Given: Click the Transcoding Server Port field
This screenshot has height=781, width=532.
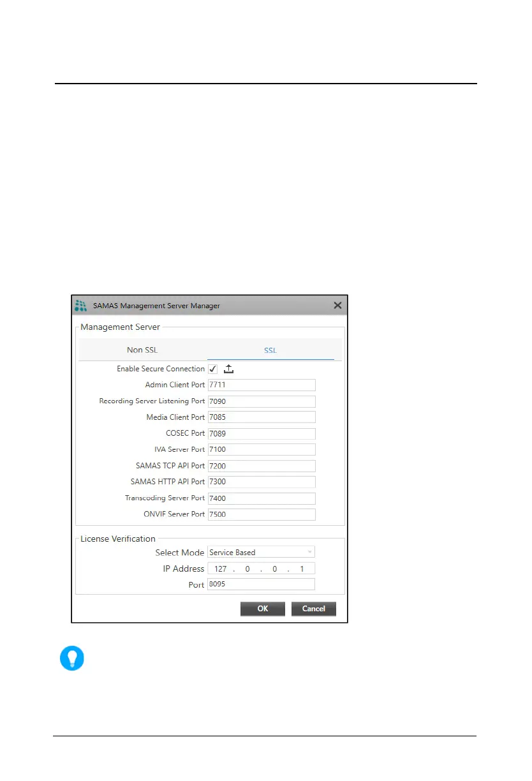Looking at the screenshot, I should point(262,498).
